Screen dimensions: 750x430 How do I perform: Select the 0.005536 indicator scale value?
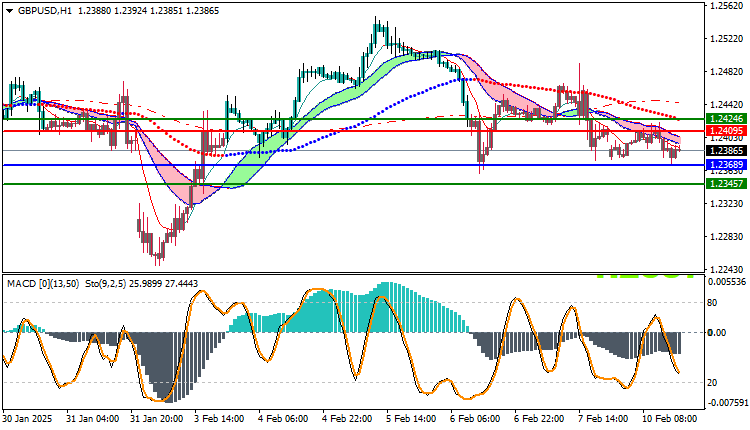(x=727, y=282)
